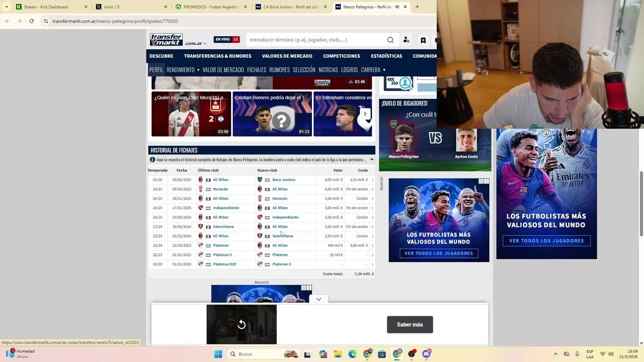This screenshot has height=362, width=644.
Task: Click the microphone tray icon
Action: (x=577, y=354)
